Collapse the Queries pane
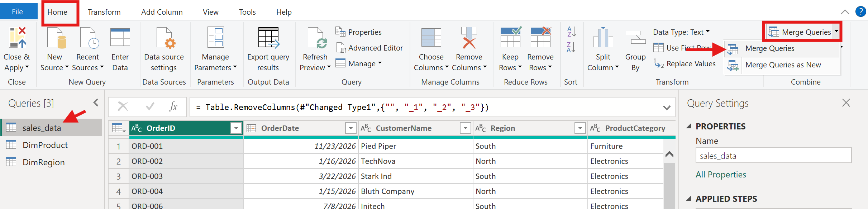 (96, 103)
